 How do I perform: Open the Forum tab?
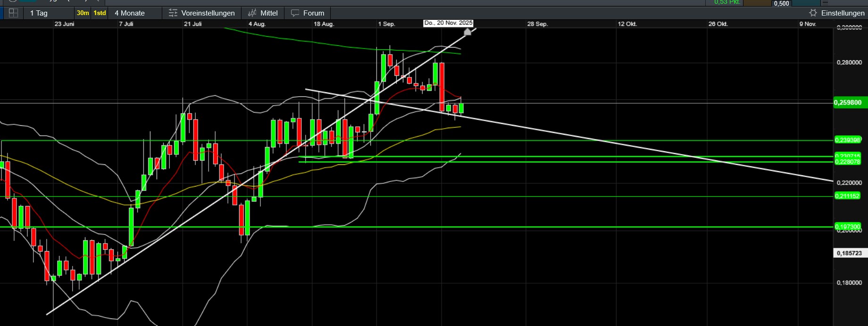[x=308, y=13]
